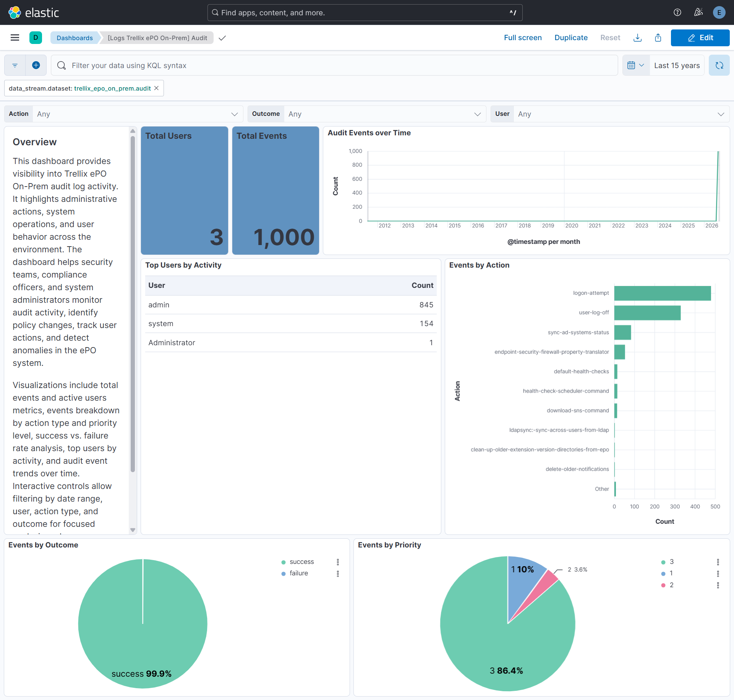Toggle the hamburger navigation menu
The image size is (734, 700).
(15, 37)
